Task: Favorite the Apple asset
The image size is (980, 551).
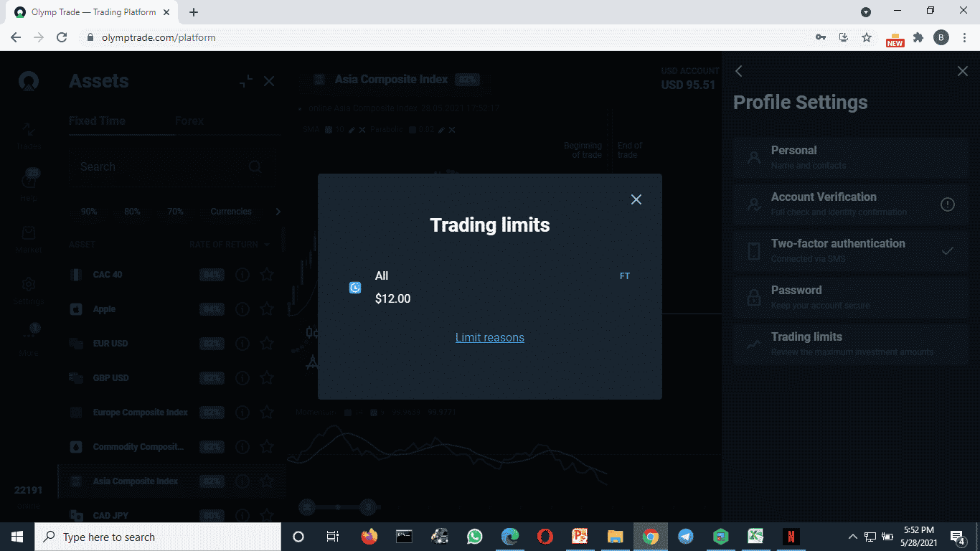Action: pyautogui.click(x=267, y=309)
